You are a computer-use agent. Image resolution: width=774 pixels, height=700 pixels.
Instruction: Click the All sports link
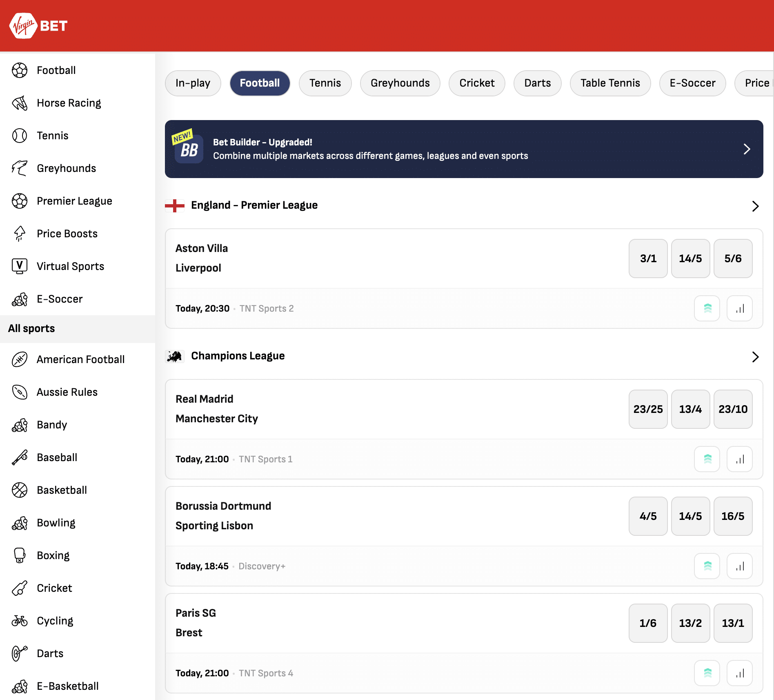32,328
